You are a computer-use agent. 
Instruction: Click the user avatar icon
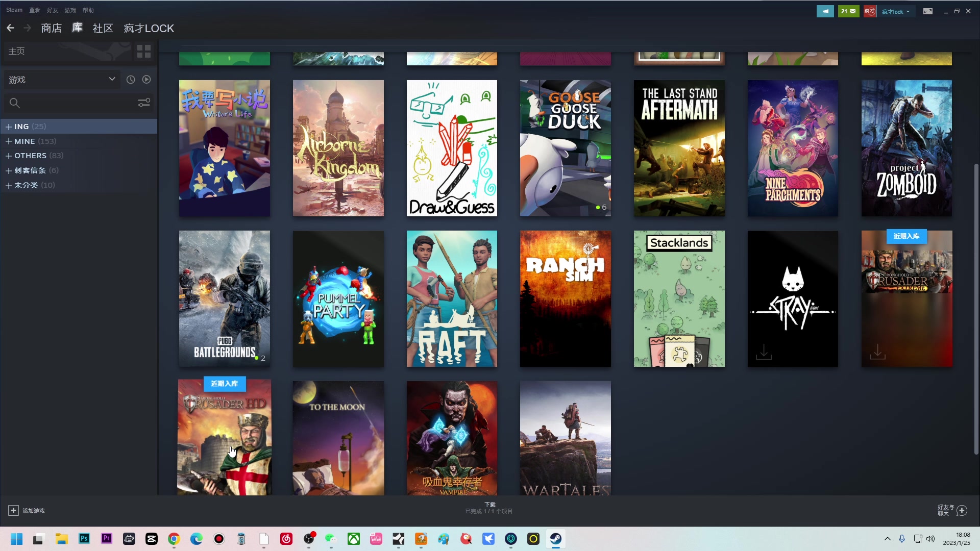pyautogui.click(x=870, y=11)
